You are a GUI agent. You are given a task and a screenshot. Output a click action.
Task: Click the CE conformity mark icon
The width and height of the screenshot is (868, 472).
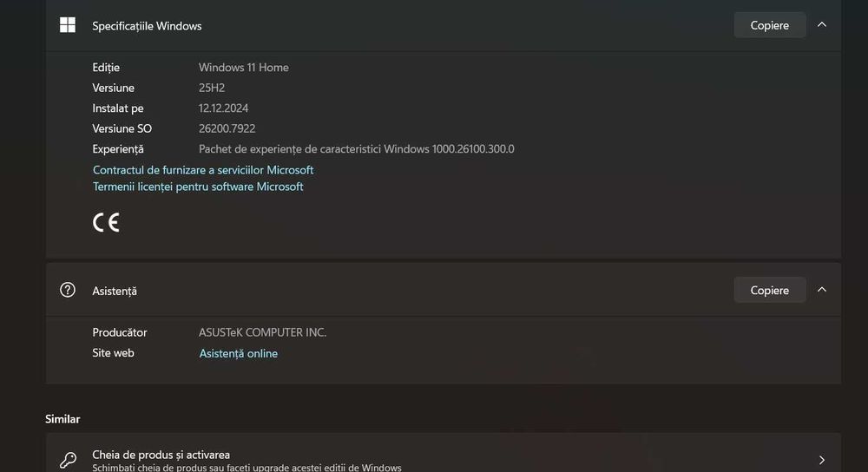click(x=106, y=222)
